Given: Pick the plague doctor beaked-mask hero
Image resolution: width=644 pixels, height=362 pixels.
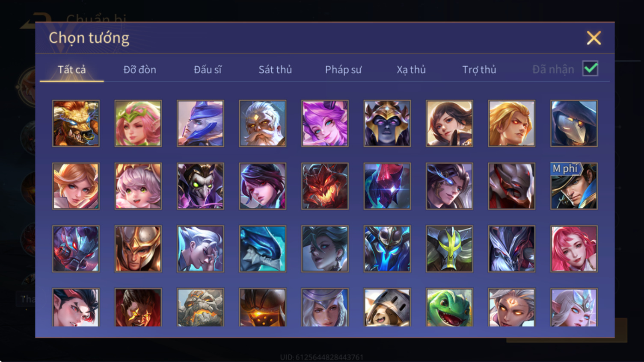Looking at the screenshot, I should click(x=574, y=124).
